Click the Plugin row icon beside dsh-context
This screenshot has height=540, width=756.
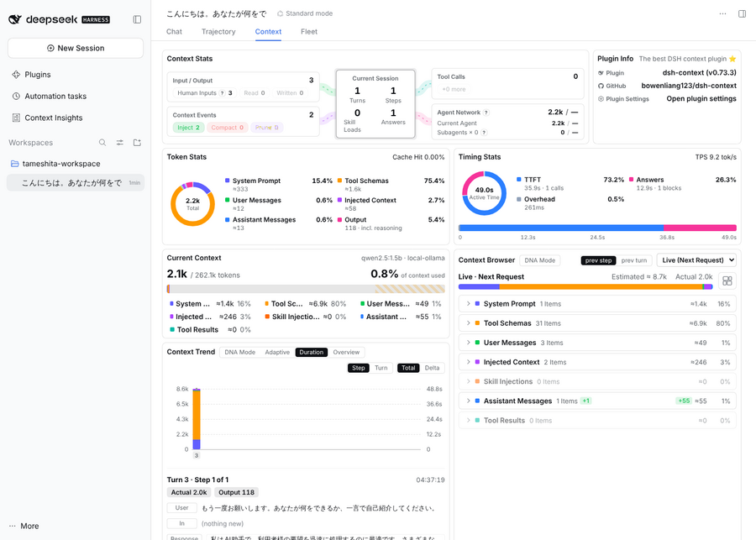601,73
